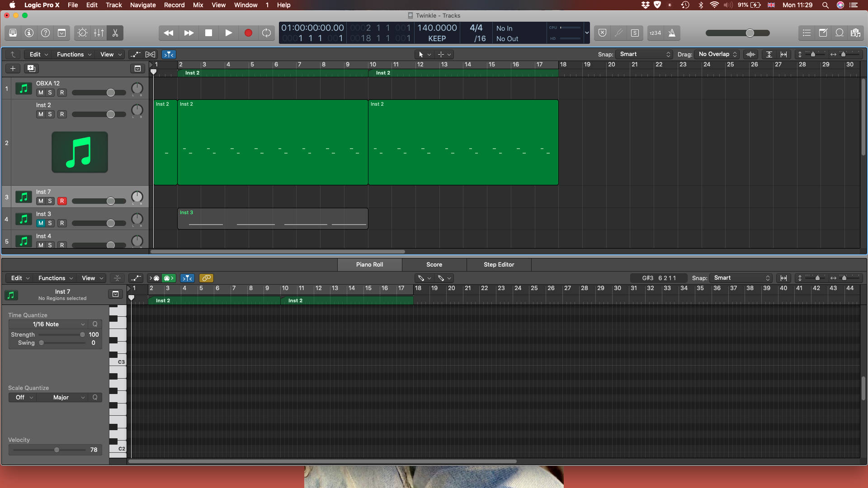Add a new track with the plus button

(x=12, y=68)
